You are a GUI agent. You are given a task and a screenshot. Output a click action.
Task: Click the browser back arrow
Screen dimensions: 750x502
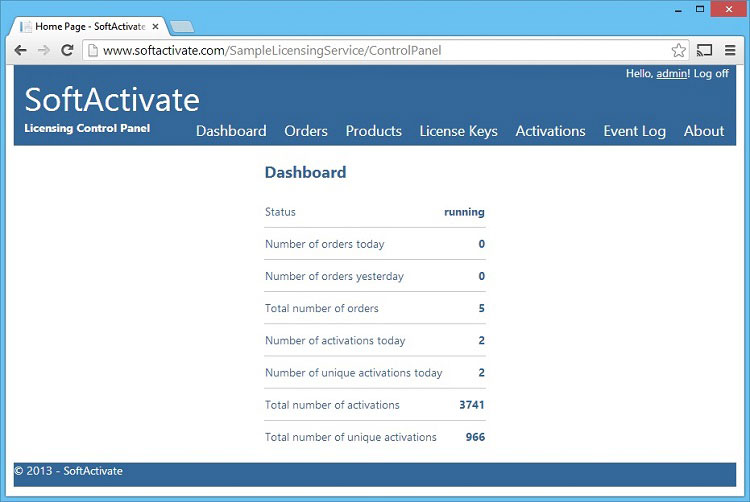[20, 50]
